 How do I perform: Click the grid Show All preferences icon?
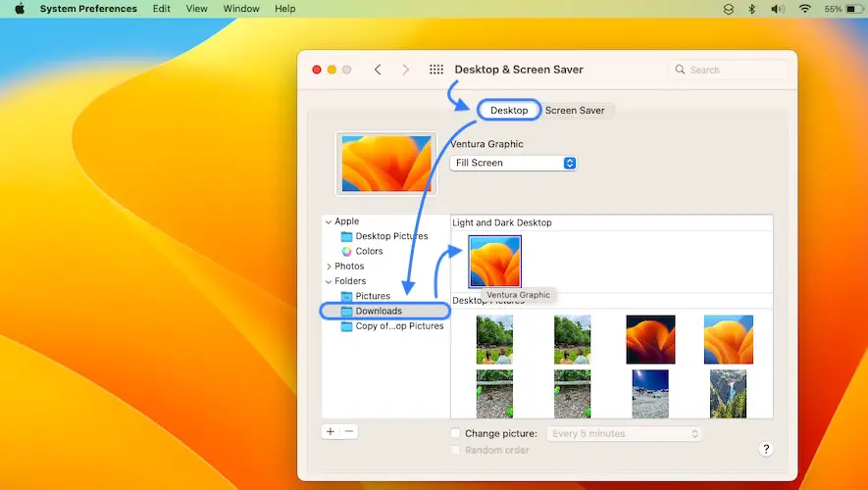[x=436, y=70]
